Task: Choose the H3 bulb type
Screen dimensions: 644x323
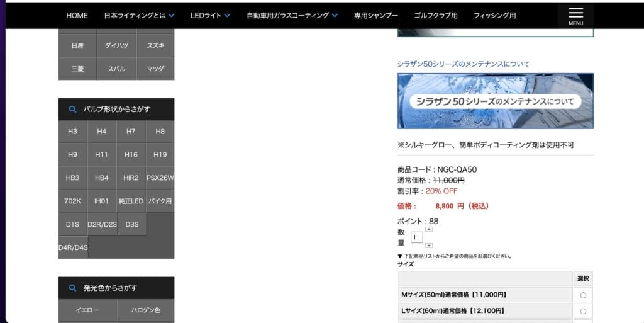Action: (x=73, y=132)
